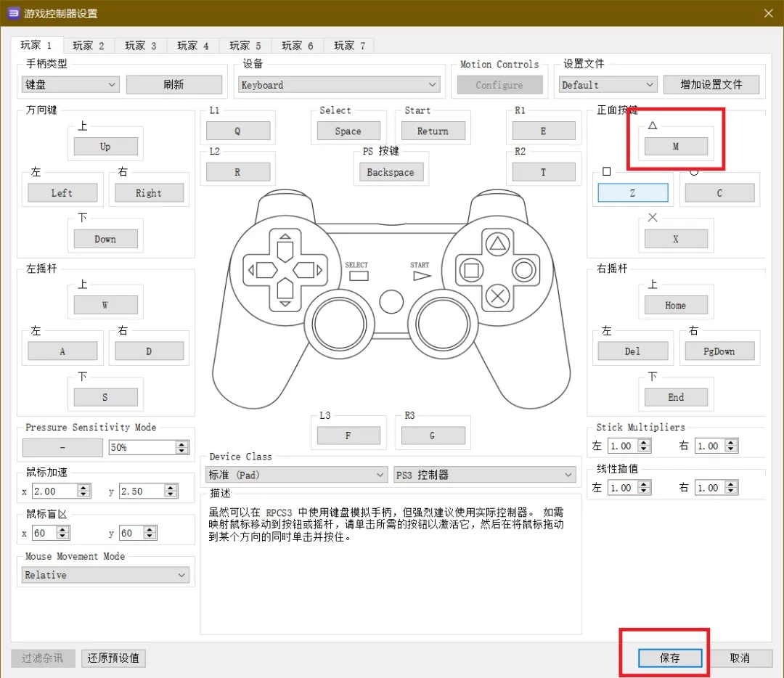
Task: Rebind left stick 右 showing D
Action: coord(149,351)
